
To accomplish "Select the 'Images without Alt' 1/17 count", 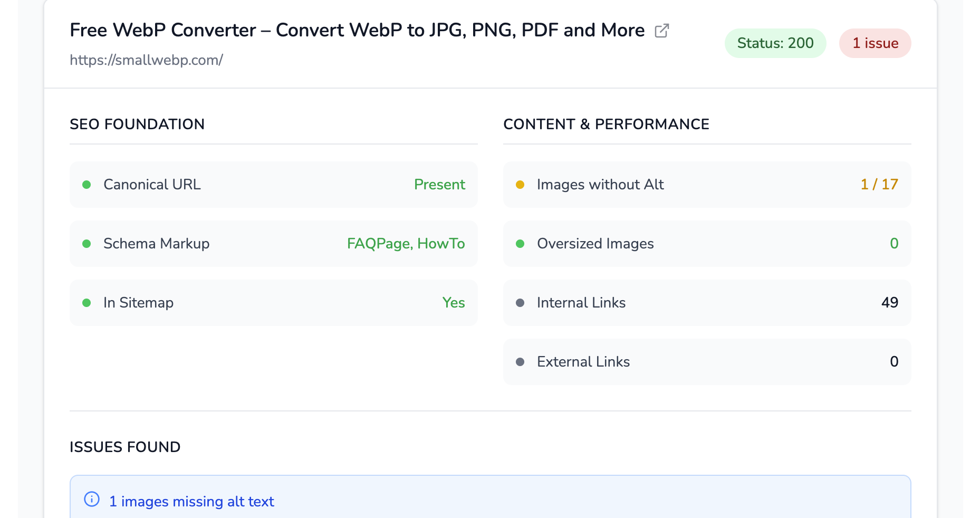I will [879, 185].
